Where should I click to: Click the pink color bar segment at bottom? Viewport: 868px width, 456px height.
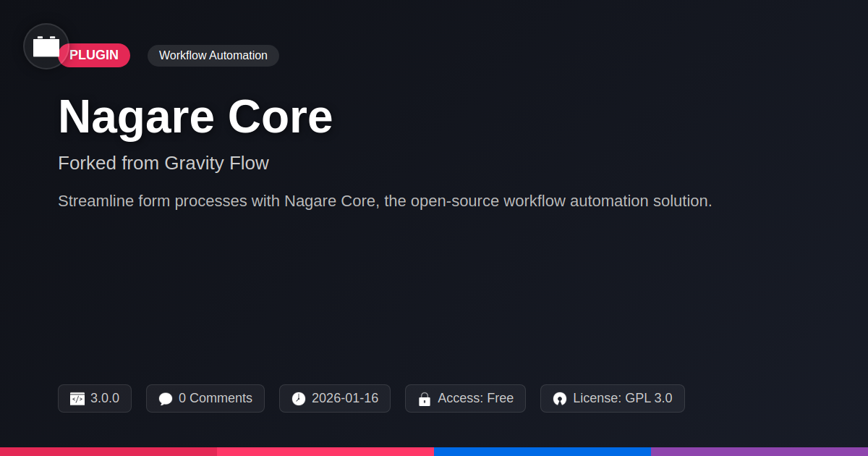pyautogui.click(x=325, y=452)
